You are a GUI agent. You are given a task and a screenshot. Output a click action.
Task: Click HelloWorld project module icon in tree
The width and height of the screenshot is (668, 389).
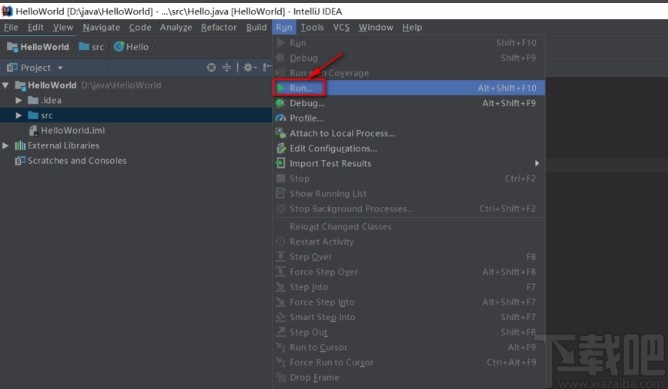20,85
